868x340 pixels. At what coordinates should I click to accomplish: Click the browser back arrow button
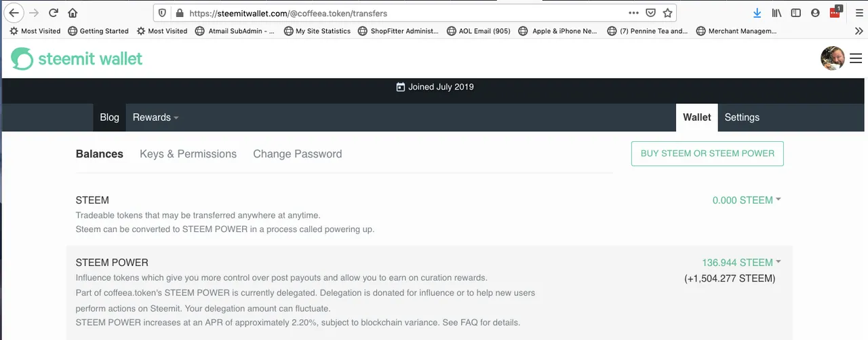coord(14,13)
